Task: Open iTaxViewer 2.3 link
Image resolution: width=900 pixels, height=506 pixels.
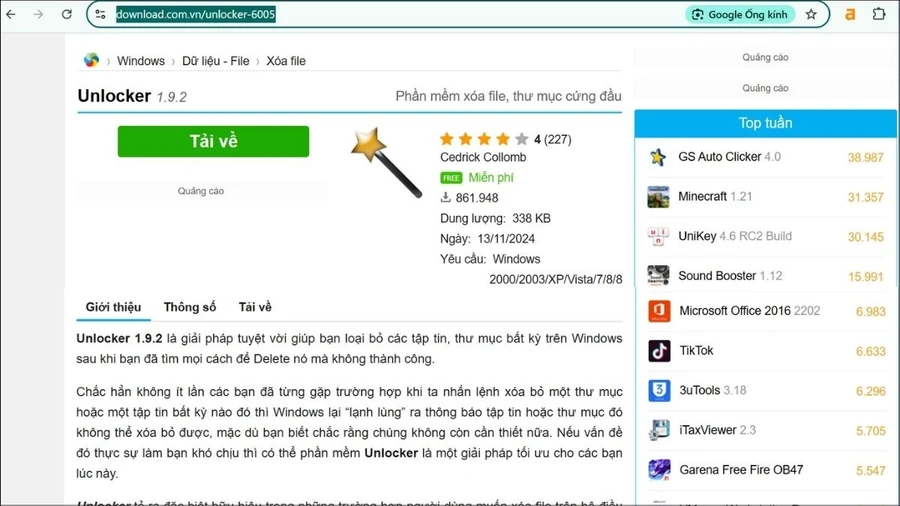Action: pos(717,430)
